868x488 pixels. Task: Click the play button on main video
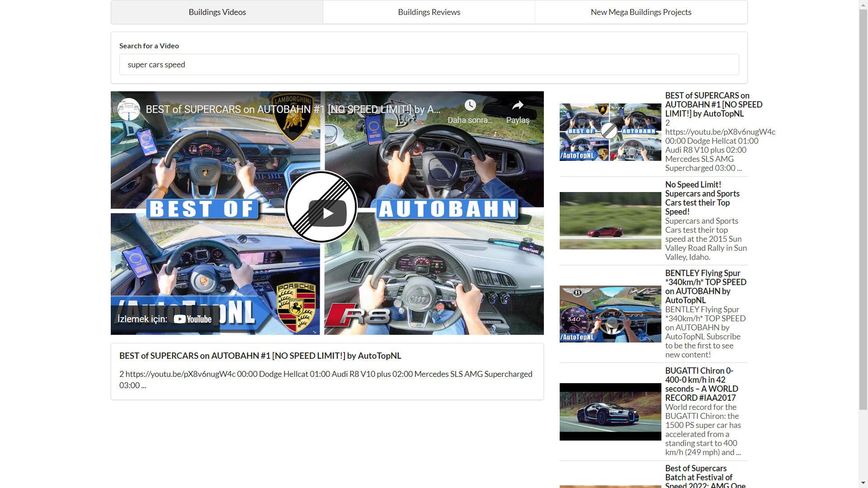[x=327, y=213]
